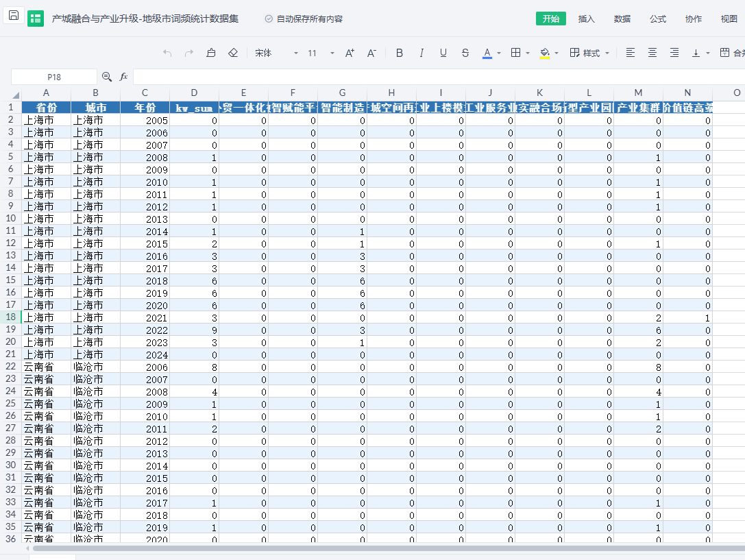The image size is (745, 560).
Task: Select the format painter icon
Action: 211,53
